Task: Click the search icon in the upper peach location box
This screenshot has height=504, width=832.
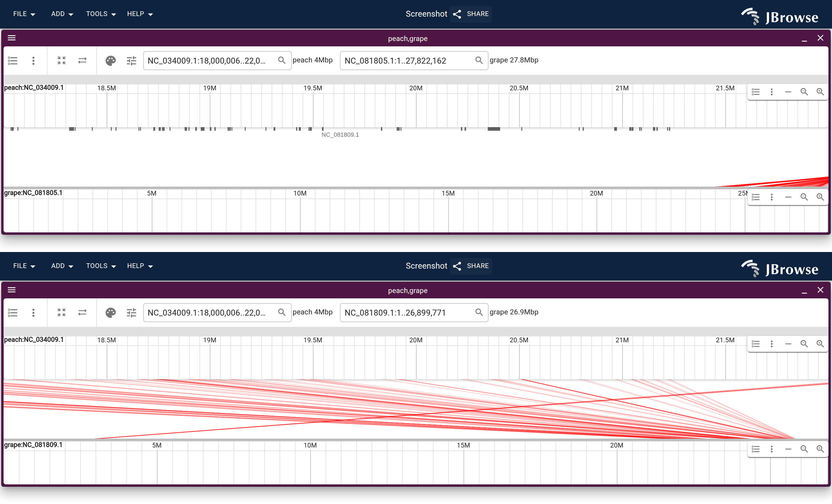Action: 282,60
